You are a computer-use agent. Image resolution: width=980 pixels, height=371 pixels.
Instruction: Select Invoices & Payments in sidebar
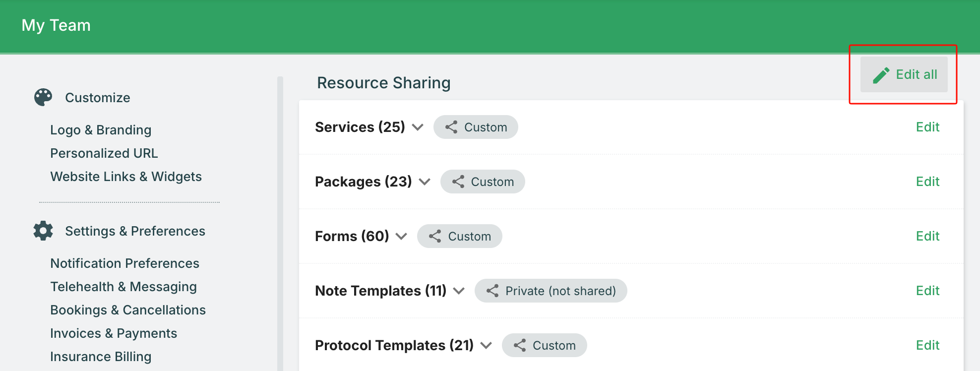(x=114, y=333)
